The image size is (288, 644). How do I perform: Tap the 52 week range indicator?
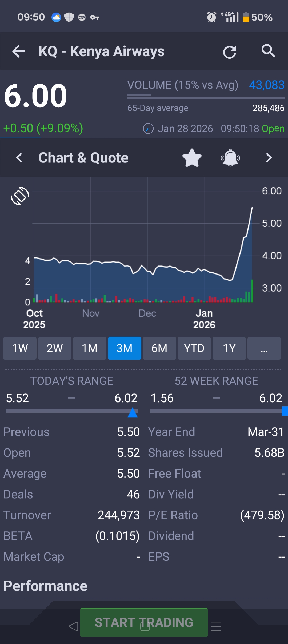coord(285,411)
